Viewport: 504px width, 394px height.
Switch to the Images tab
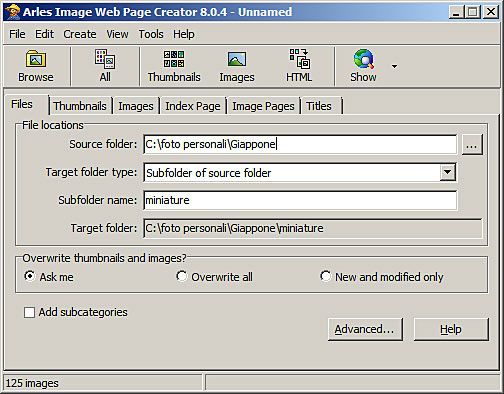(x=136, y=106)
